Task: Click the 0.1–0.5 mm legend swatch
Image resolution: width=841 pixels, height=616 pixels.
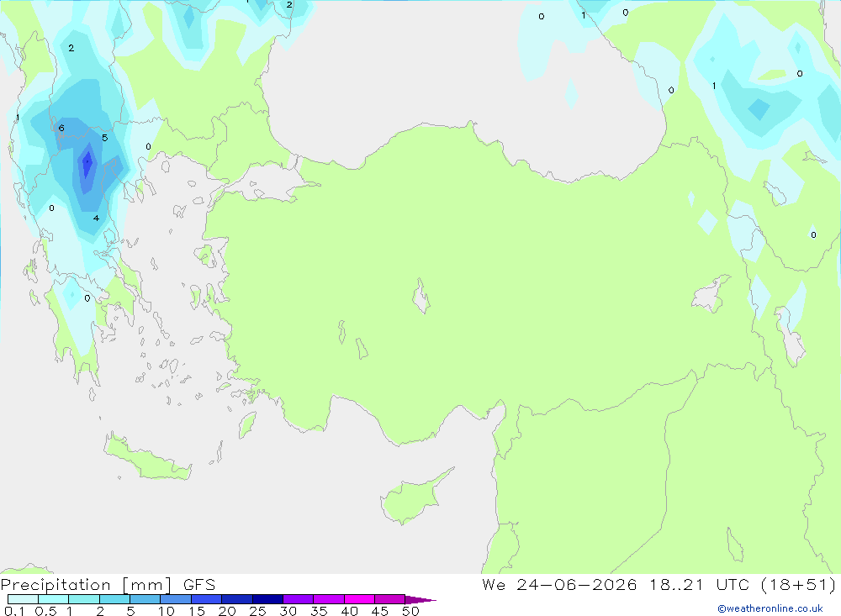Action: click(x=23, y=599)
